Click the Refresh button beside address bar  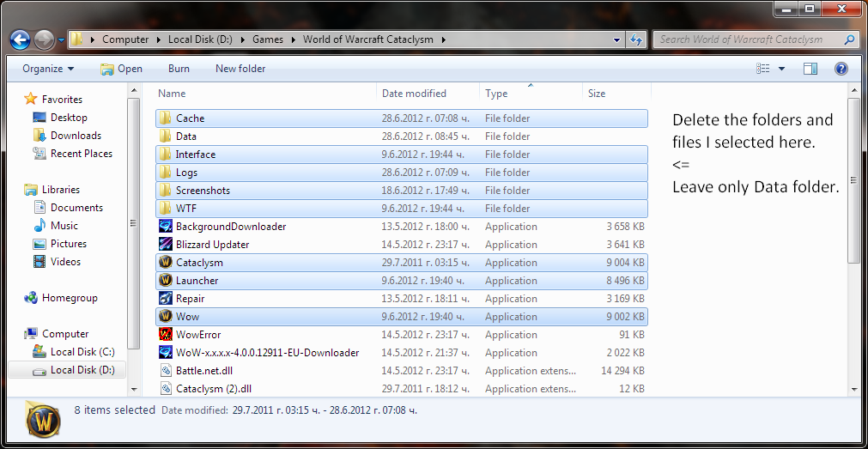(636, 39)
